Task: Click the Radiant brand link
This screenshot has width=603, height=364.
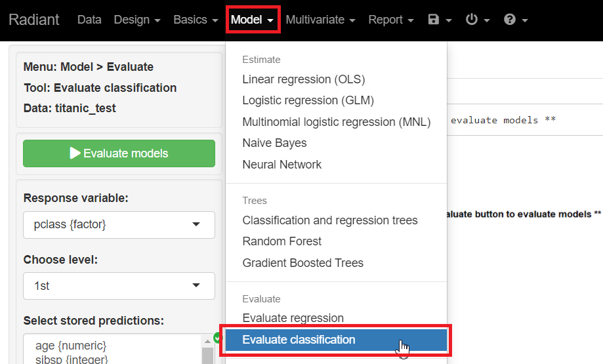Action: 33,20
